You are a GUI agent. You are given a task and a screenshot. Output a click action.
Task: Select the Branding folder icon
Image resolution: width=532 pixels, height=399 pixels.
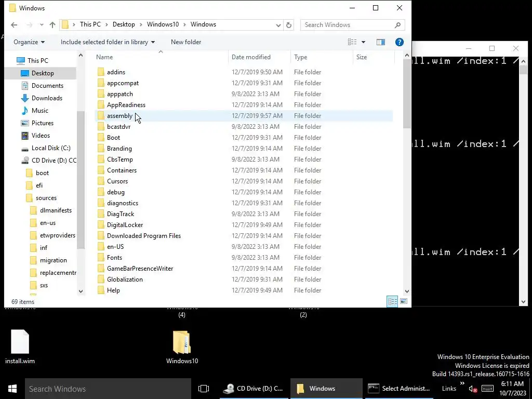coord(101,148)
